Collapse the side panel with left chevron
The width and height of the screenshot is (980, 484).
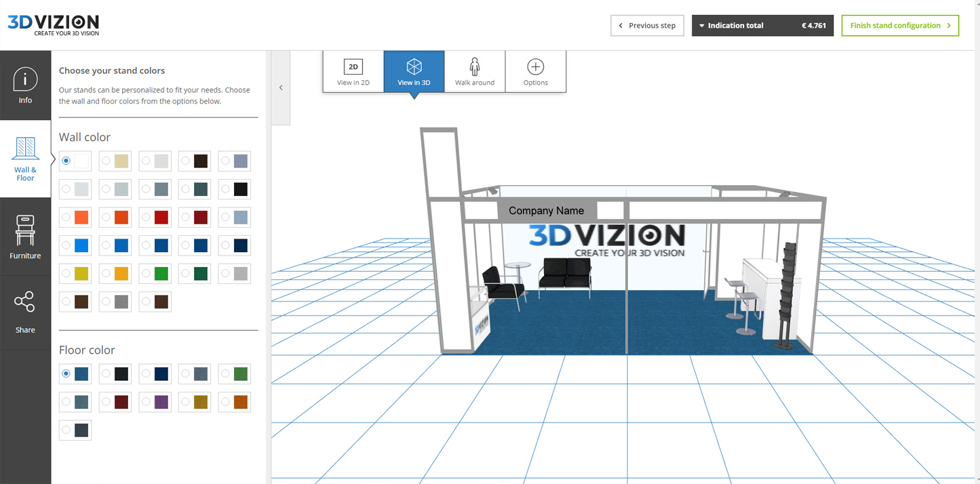[281, 87]
